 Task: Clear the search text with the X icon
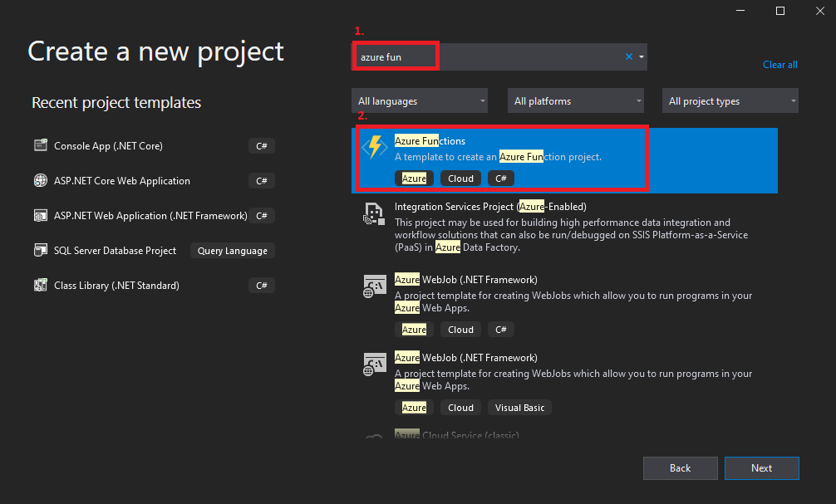click(629, 56)
